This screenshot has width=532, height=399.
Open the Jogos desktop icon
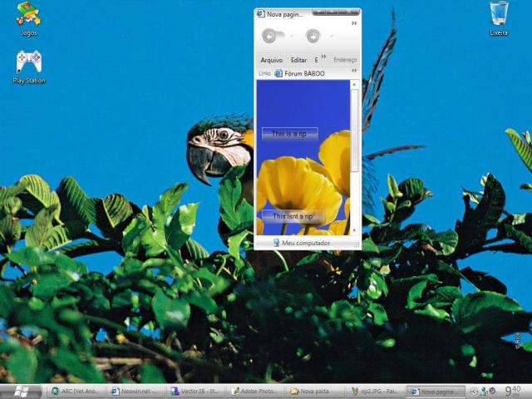28,18
